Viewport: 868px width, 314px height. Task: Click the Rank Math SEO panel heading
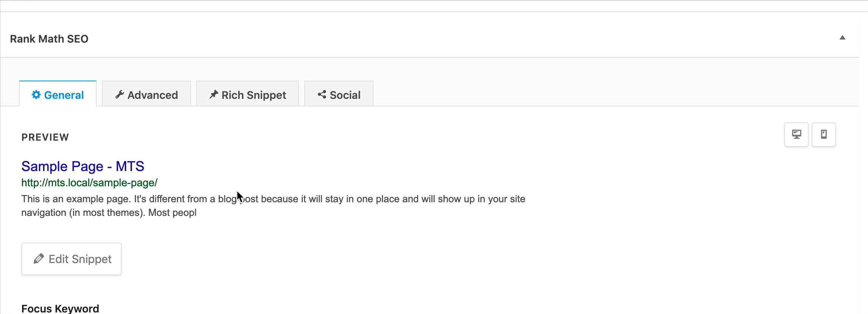coord(49,39)
